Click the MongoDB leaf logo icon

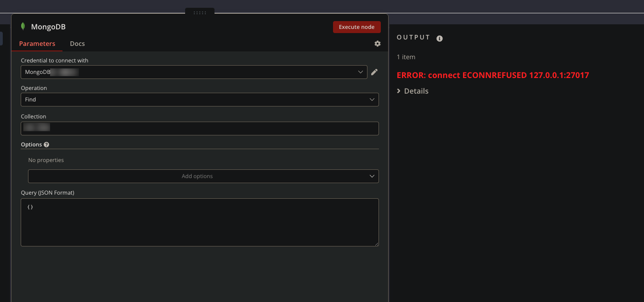tap(23, 27)
